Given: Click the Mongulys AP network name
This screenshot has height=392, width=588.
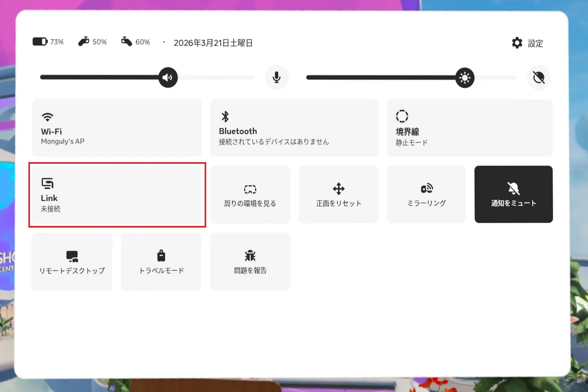Looking at the screenshot, I should pyautogui.click(x=62, y=141).
